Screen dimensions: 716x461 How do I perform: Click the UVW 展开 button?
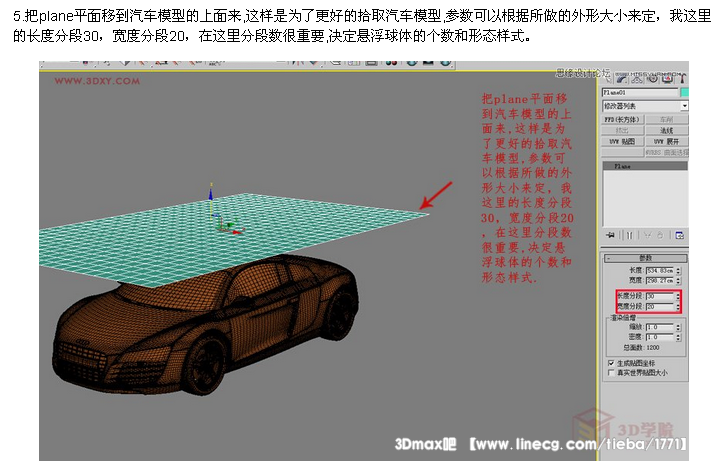coord(667,141)
